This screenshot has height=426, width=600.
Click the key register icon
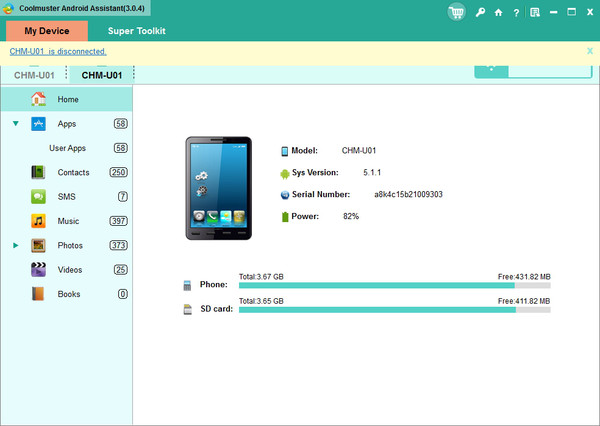[x=481, y=12]
